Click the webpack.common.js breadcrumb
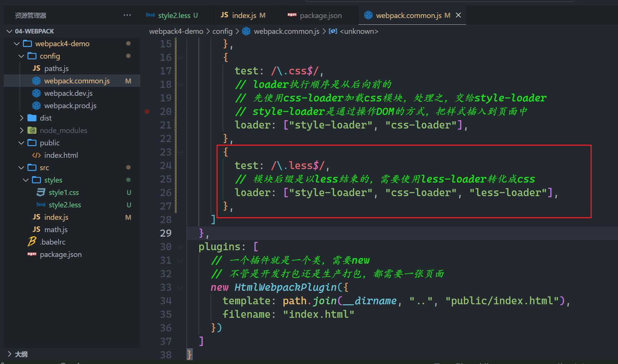 (287, 31)
